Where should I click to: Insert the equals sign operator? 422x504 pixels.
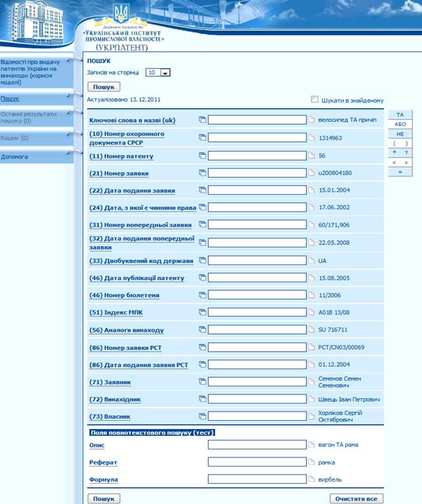(x=400, y=172)
